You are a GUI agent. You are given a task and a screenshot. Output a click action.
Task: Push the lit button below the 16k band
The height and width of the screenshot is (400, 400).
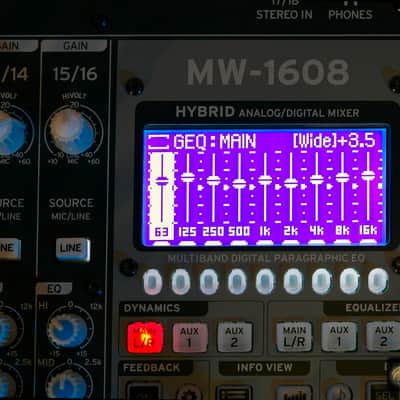[378, 282]
